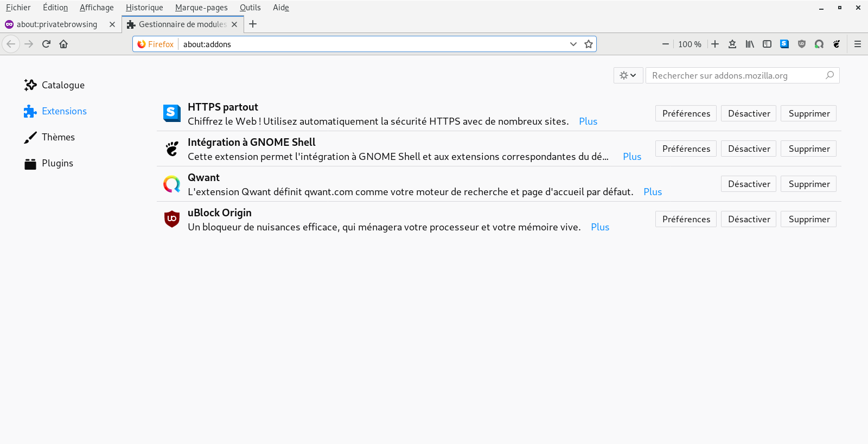Open the Marque-pages menu
Image resolution: width=868 pixels, height=444 pixels.
(201, 8)
